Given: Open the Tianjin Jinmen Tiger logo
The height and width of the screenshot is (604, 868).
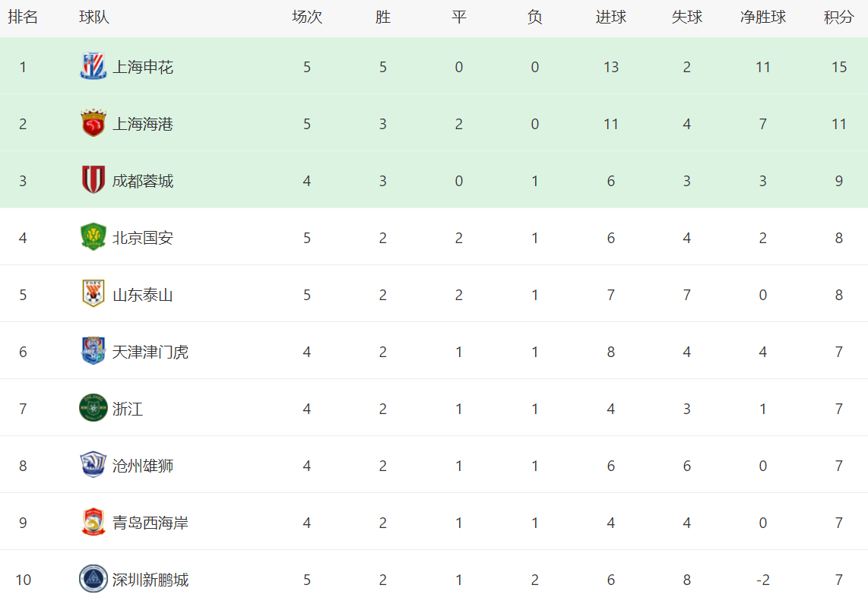Looking at the screenshot, I should (93, 351).
